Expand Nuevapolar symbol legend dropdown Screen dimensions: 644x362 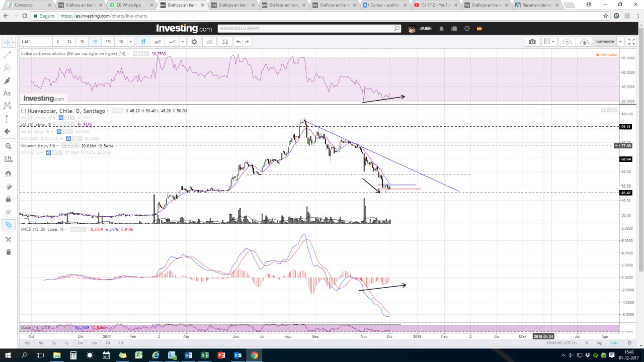[x=108, y=111]
